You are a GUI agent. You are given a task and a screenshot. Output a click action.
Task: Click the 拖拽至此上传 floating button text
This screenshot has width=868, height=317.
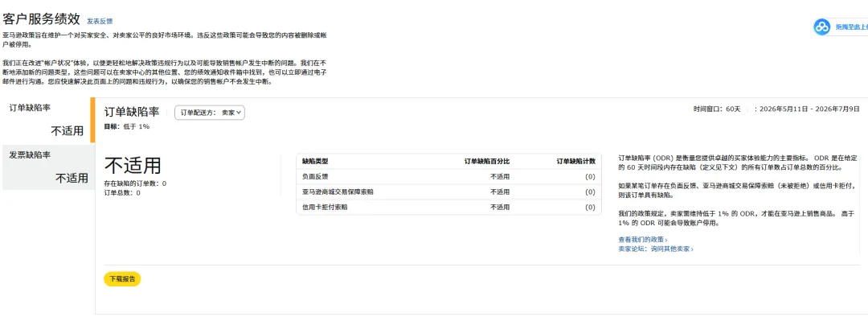pyautogui.click(x=851, y=27)
